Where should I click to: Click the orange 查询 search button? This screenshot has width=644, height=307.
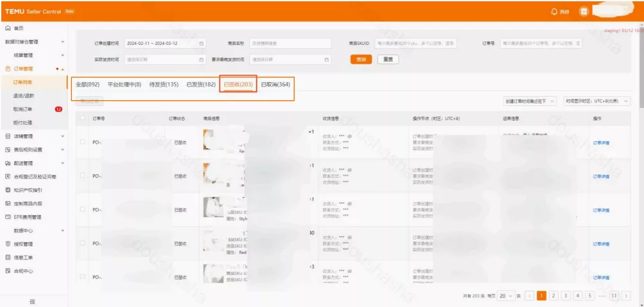(x=361, y=59)
